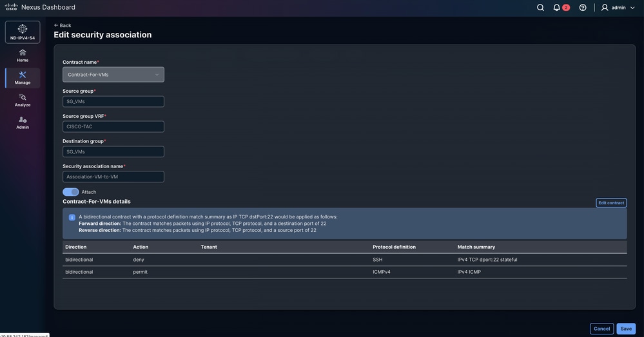Image resolution: width=644 pixels, height=337 pixels.
Task: Expand the admin account dropdown chevron
Action: [x=632, y=7]
